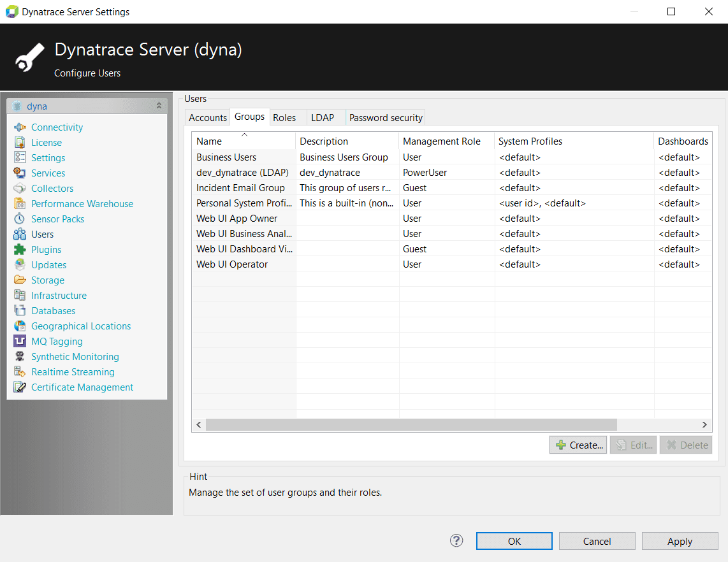
Task: Select the dev_dynatrace (LDAP) group row
Action: coord(452,173)
